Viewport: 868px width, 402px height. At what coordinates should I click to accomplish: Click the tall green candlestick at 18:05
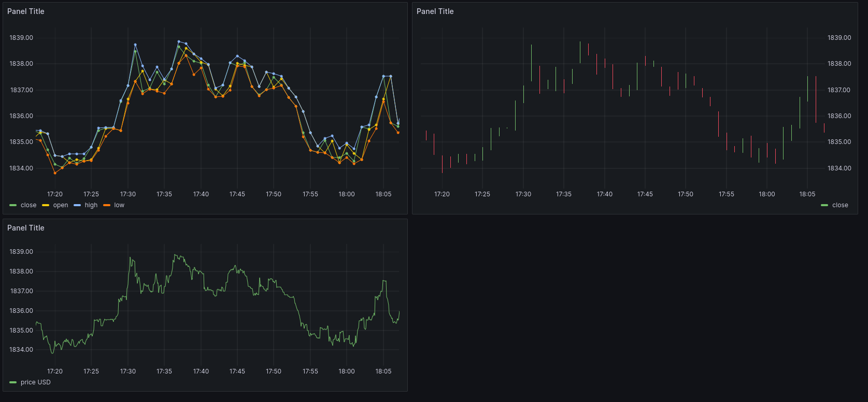tap(807, 89)
